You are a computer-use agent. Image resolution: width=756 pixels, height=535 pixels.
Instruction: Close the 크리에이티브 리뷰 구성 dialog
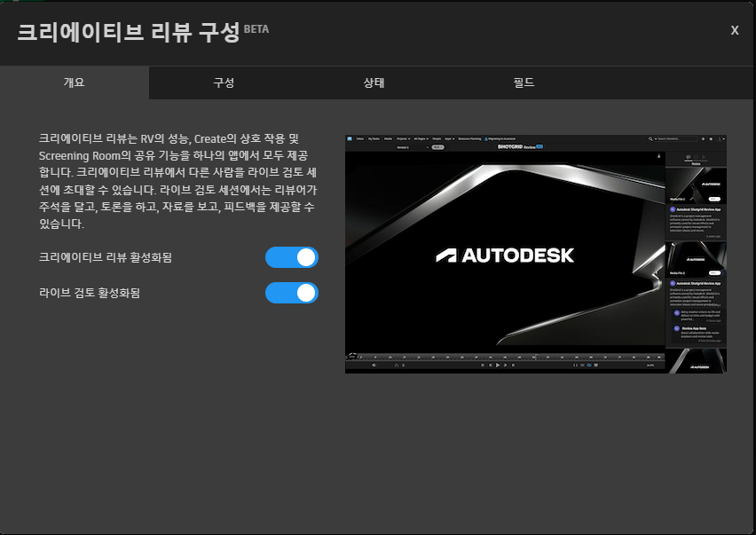click(x=735, y=30)
